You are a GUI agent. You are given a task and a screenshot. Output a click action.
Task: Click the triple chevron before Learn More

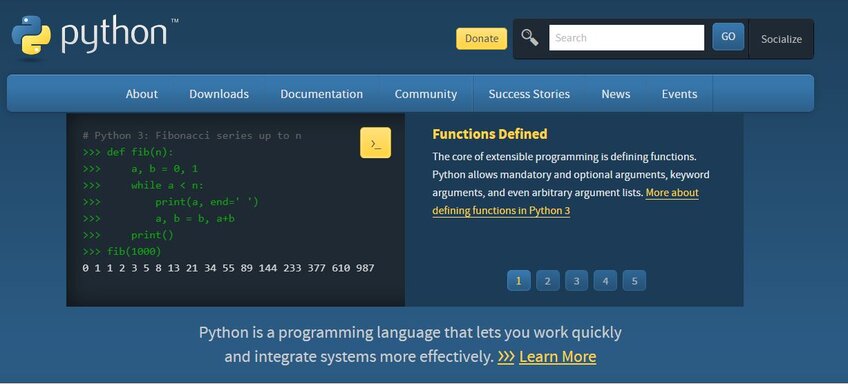pos(506,357)
